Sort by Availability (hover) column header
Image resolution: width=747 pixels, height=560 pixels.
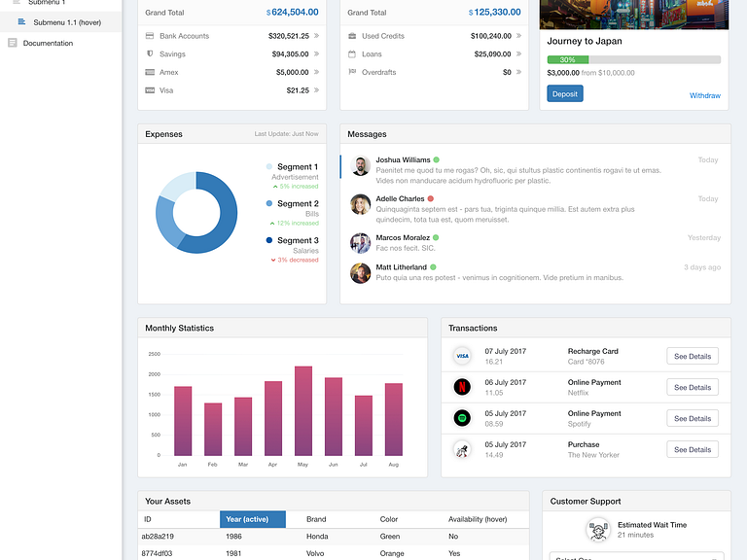(478, 519)
